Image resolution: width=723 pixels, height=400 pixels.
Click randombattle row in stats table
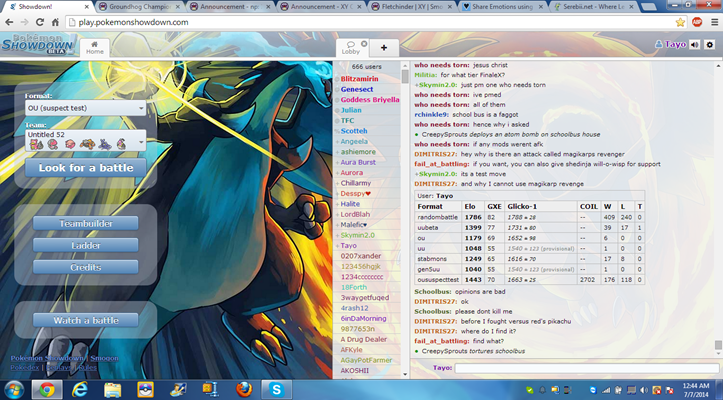point(529,217)
